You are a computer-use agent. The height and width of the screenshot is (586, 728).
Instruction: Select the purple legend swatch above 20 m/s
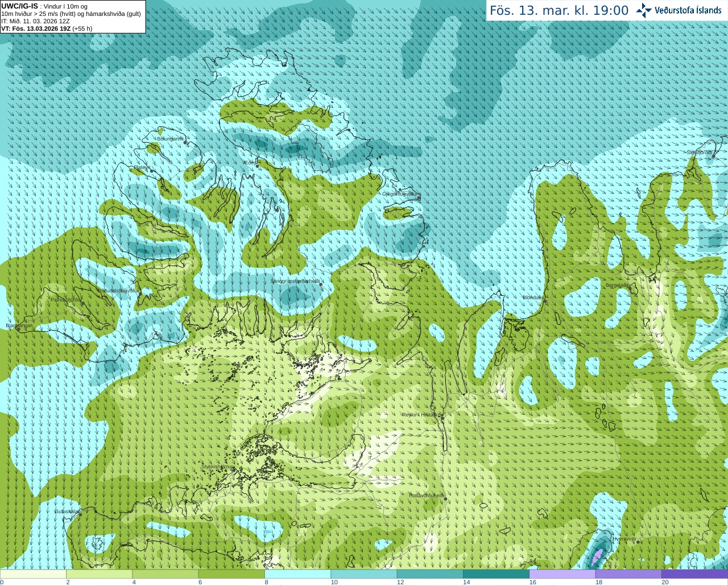[694, 574]
